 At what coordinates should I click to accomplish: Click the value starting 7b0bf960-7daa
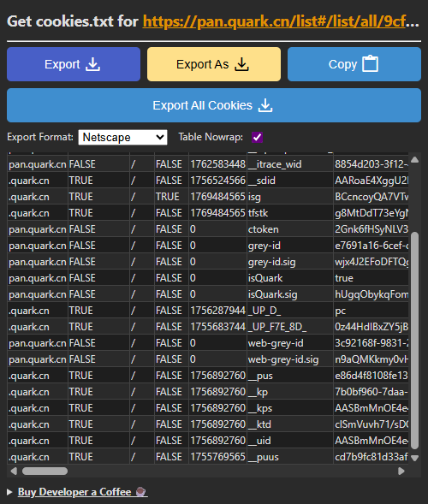click(x=372, y=392)
